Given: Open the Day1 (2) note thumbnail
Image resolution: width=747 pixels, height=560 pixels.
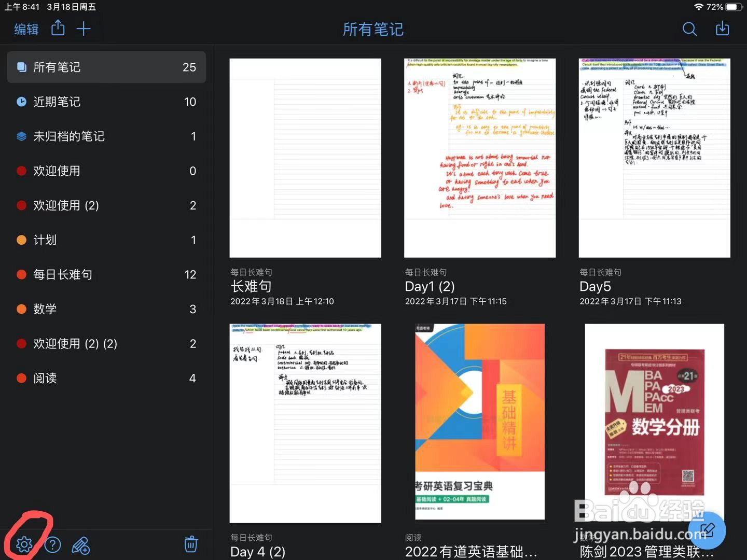Looking at the screenshot, I should coord(480,158).
